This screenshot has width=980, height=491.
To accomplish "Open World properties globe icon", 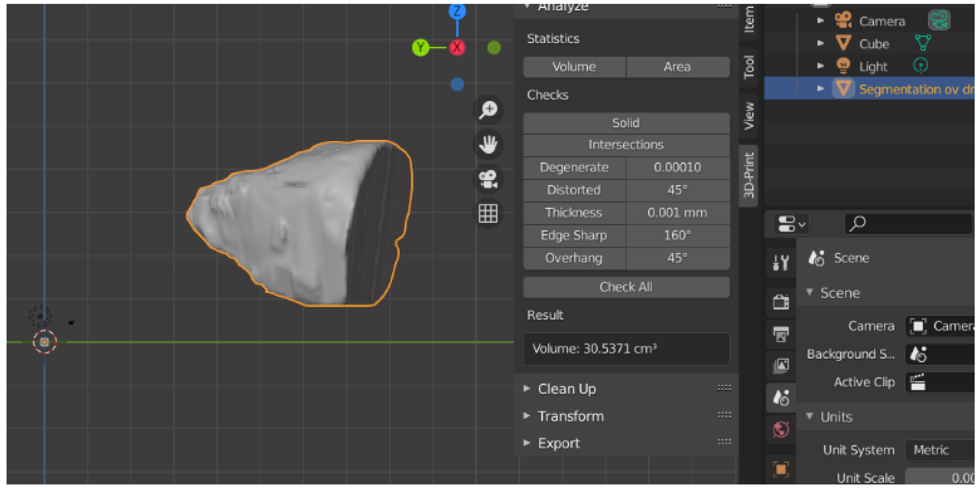I will pos(781,430).
